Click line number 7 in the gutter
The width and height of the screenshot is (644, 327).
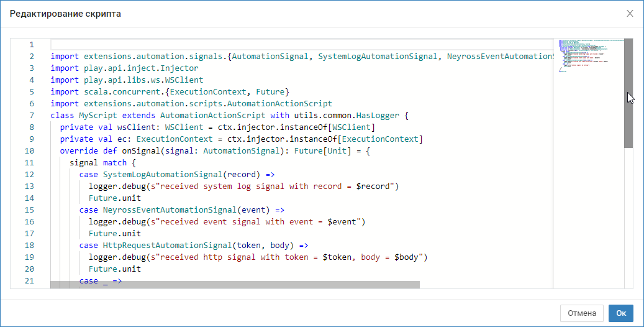tap(31, 116)
